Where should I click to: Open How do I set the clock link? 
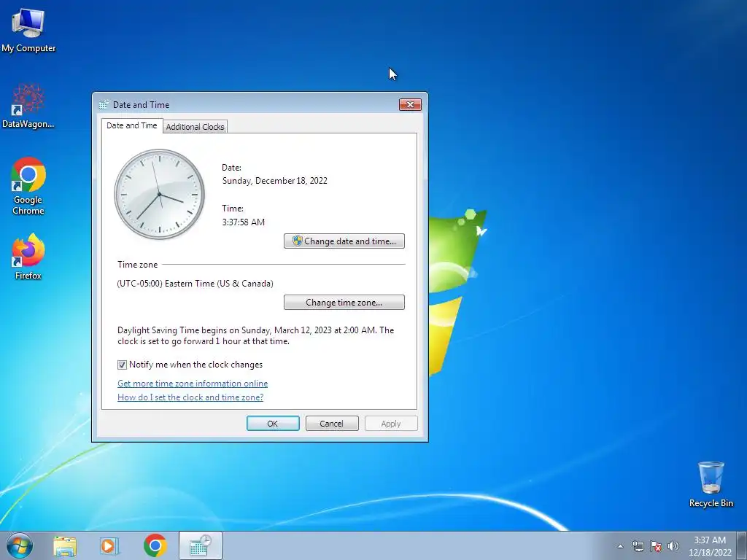(190, 397)
